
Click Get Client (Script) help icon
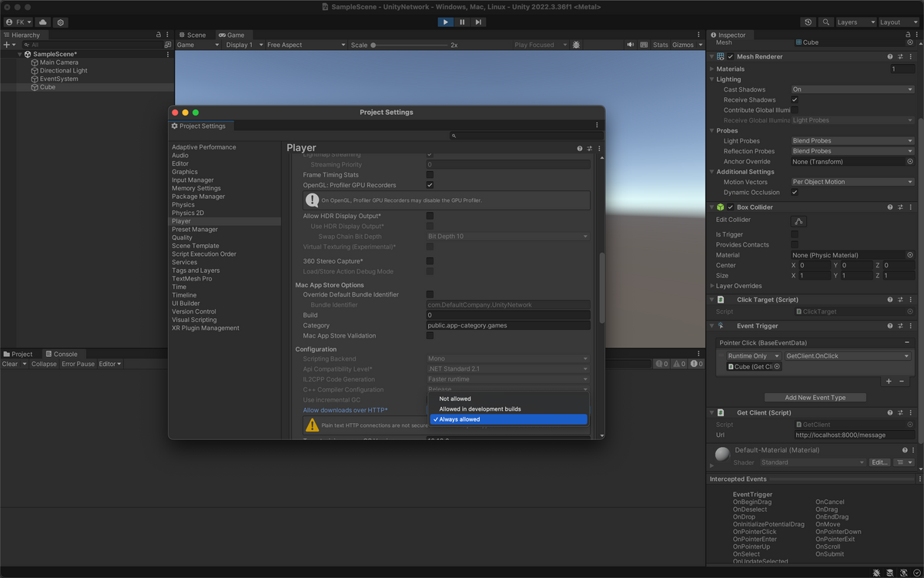890,413
